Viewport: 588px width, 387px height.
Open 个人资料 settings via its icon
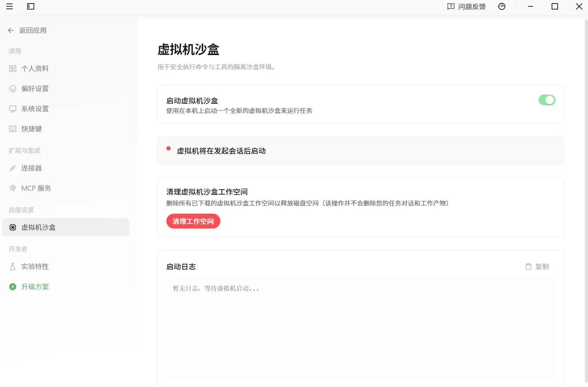13,68
